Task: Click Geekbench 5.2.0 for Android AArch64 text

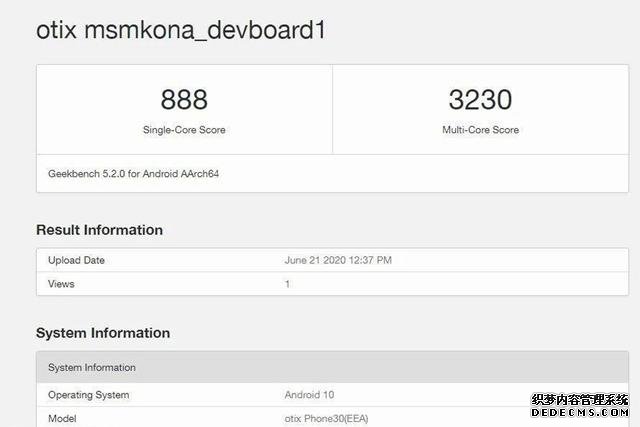Action: pos(133,174)
